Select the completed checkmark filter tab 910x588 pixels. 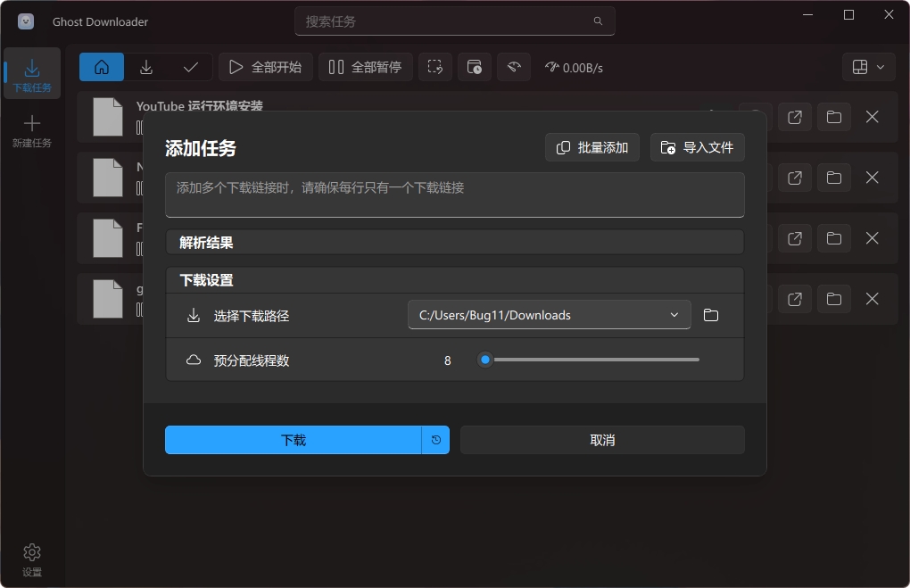190,67
